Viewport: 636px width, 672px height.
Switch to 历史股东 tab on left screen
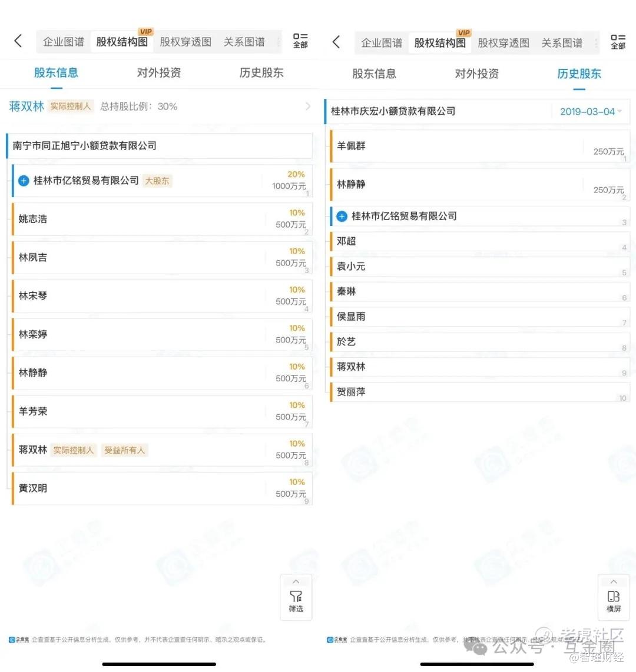(x=261, y=73)
